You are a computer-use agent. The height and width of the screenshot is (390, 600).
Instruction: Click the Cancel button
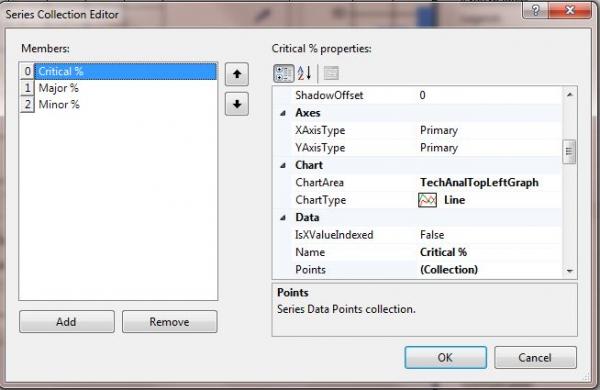(x=535, y=357)
